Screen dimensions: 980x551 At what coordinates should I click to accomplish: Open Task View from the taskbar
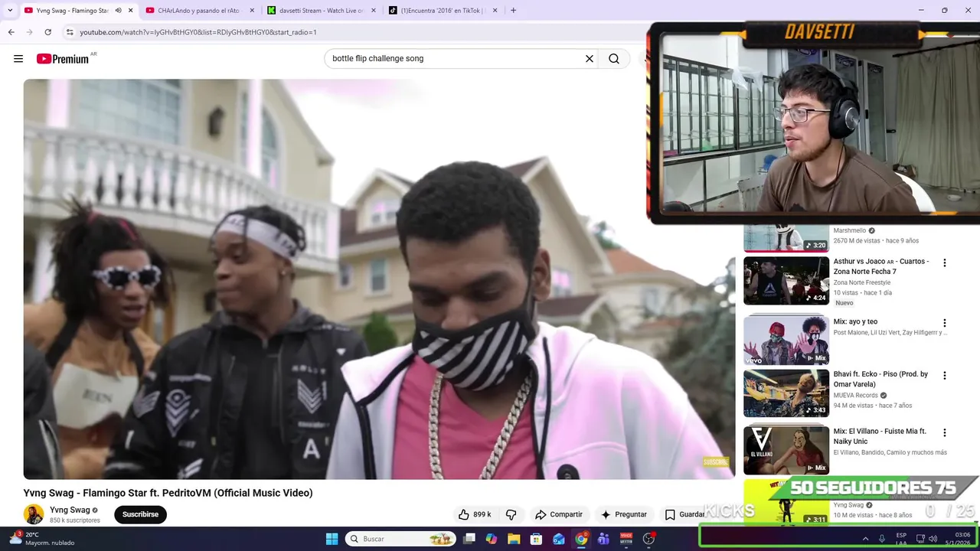click(x=469, y=539)
